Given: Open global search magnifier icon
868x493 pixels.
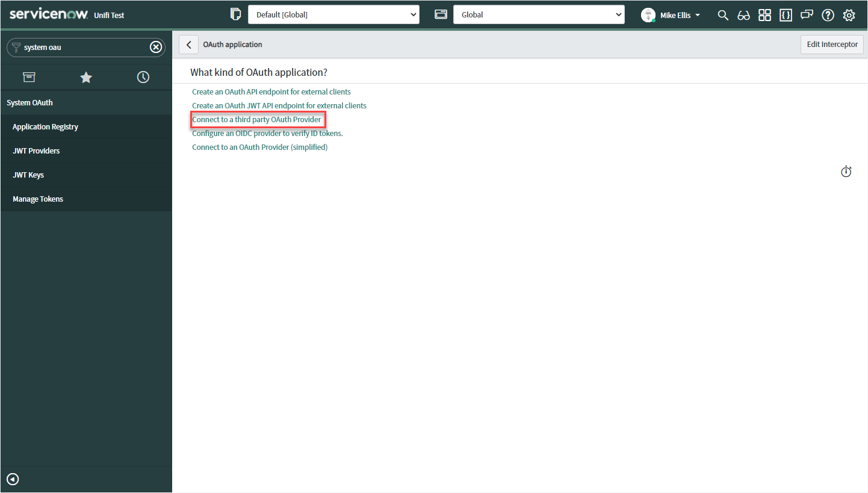Looking at the screenshot, I should click(723, 15).
